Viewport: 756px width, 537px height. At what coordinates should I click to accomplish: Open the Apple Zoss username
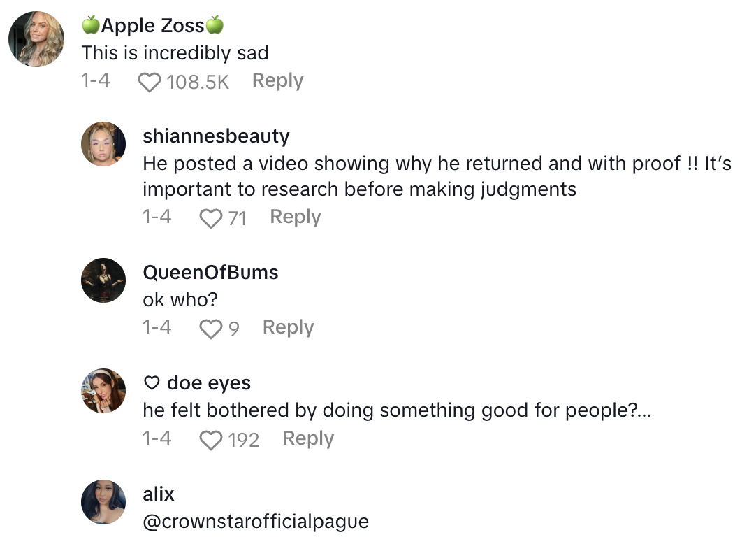153,27
